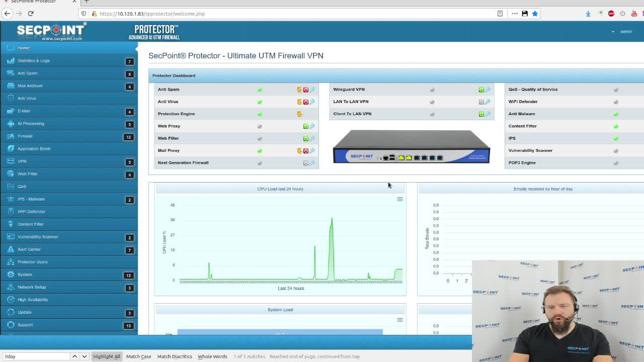Enable Client To LAN VPN power toggle

(481, 114)
